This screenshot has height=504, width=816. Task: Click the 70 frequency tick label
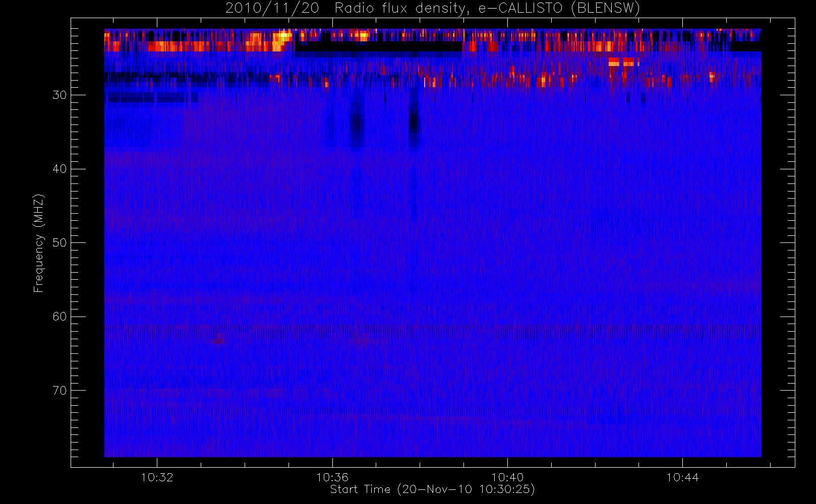pos(60,391)
